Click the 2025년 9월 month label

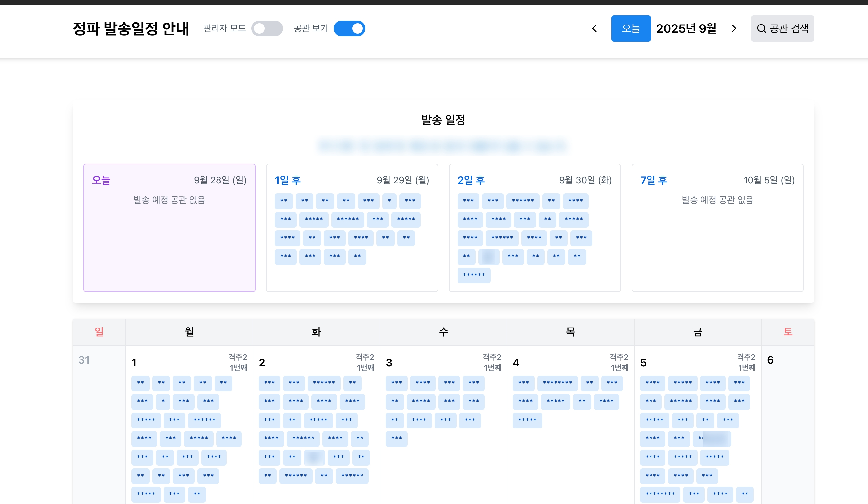pos(686,28)
